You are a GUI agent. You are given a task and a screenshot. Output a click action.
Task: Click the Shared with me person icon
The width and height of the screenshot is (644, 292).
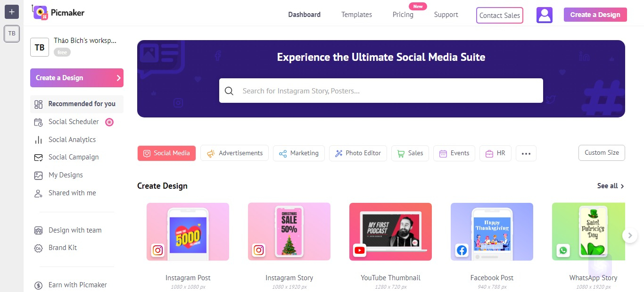click(x=39, y=193)
